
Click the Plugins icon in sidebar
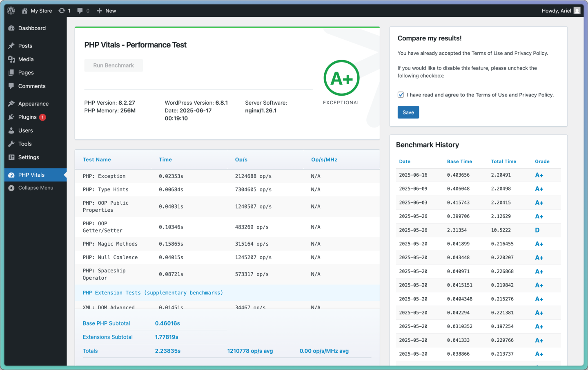tap(11, 117)
